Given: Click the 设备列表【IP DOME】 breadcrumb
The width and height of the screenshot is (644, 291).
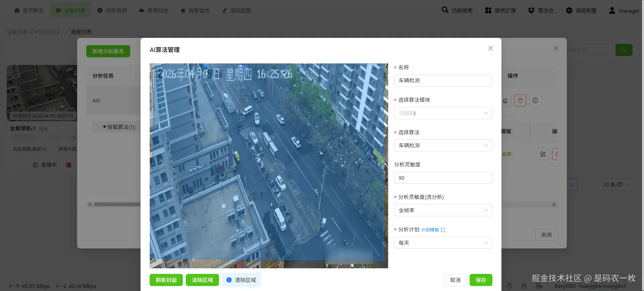Looking at the screenshot, I should click(x=34, y=32).
